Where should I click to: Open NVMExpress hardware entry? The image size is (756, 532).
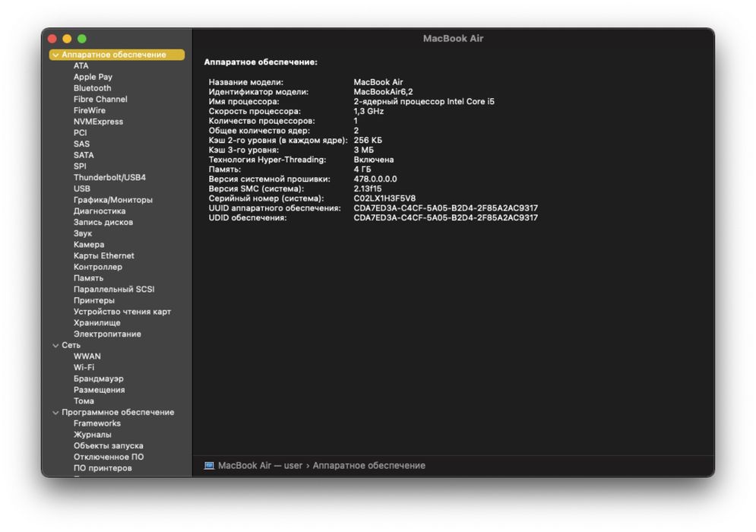98,122
